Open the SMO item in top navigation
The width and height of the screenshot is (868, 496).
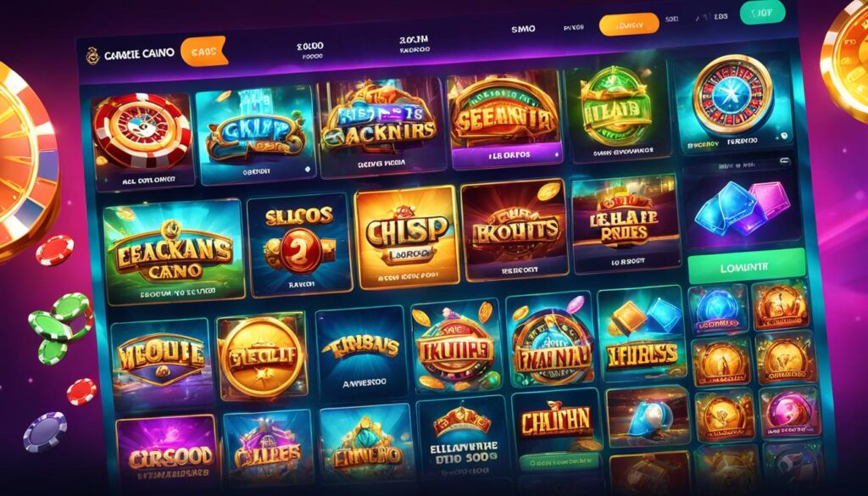523,29
